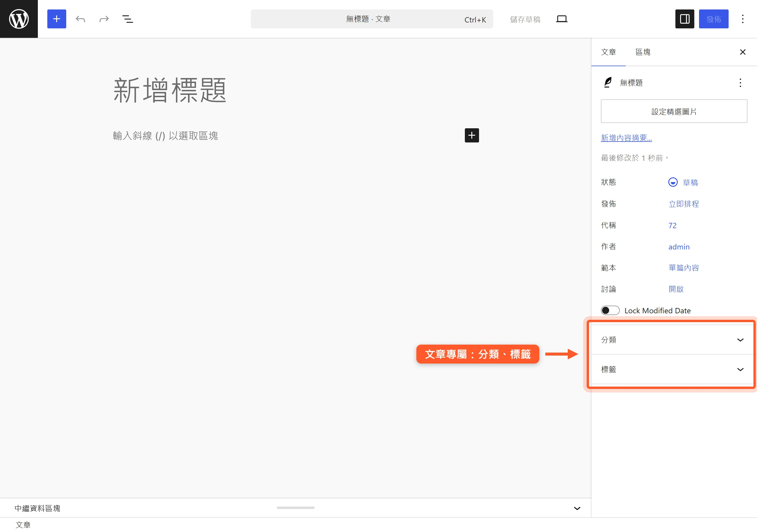Open publish schedule 立即排程
Screen dimensions: 757x532
coord(683,204)
